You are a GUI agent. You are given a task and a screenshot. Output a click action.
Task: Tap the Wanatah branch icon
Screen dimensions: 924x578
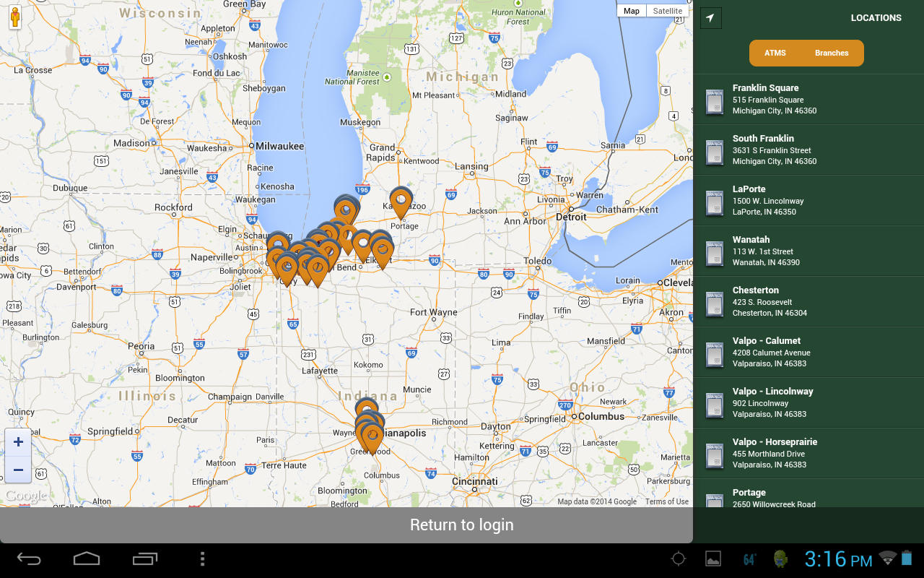714,253
